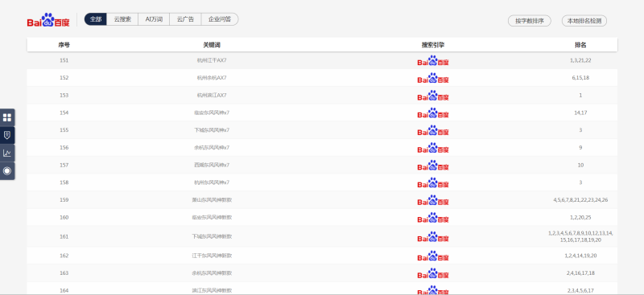Click the Baidu logo in row 154
The width and height of the screenshot is (644, 295).
[433, 113]
